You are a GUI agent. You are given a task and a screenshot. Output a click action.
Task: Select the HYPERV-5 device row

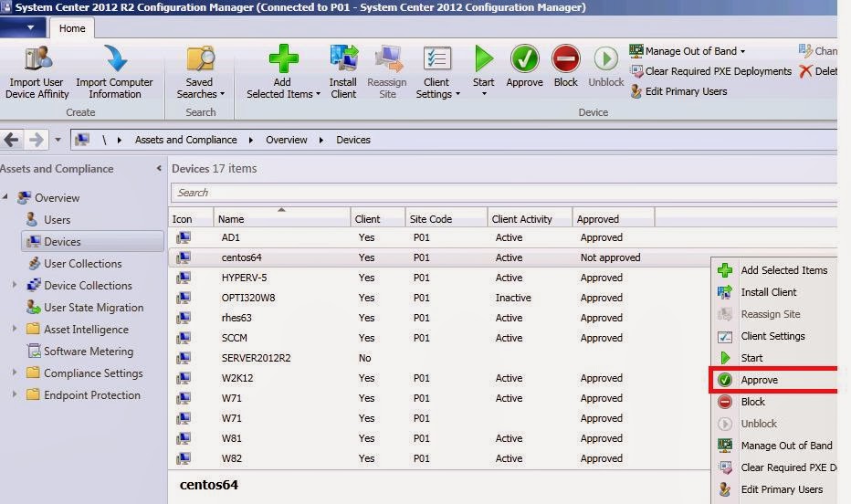point(439,278)
